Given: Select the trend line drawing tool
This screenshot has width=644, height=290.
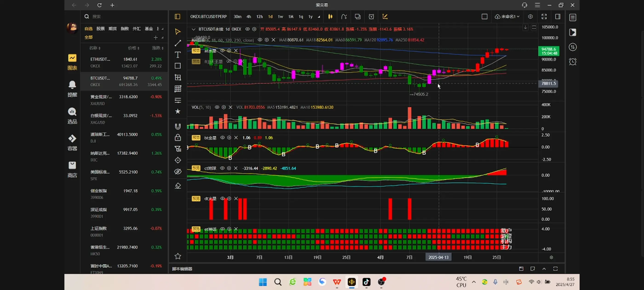Looking at the screenshot, I should tap(178, 43).
